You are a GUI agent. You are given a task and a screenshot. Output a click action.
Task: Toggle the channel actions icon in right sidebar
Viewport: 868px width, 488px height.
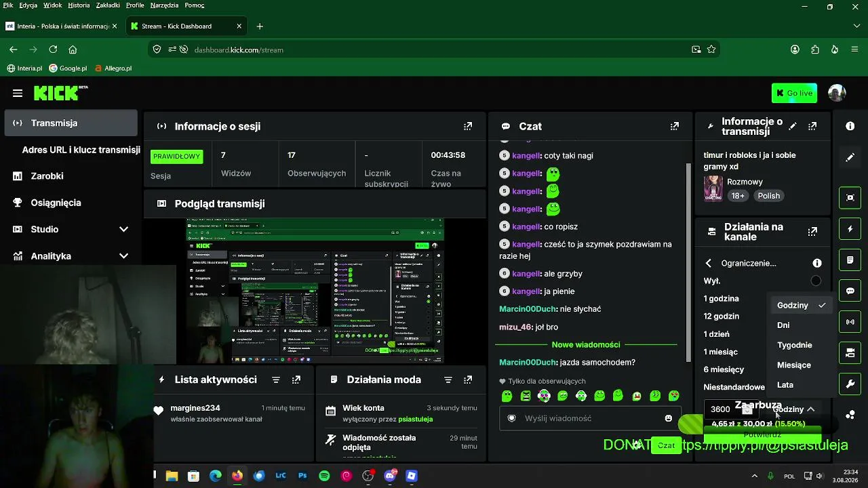point(850,353)
